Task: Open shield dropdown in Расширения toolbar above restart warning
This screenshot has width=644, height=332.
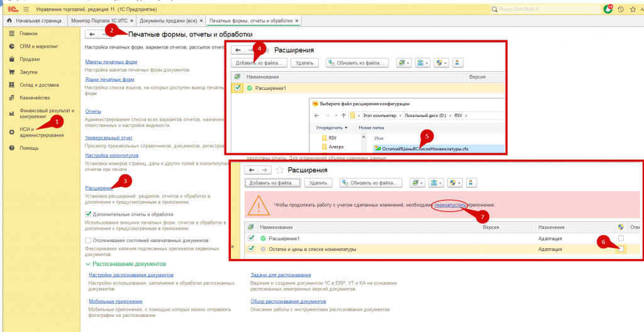Action: 455,182
